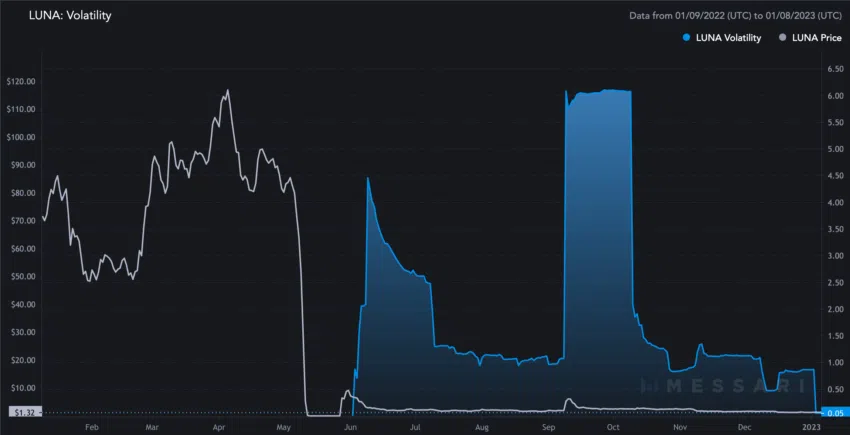Viewport: 850px width, 435px height.
Task: Click the Nov month label on time axis
Action: pyautogui.click(x=678, y=427)
